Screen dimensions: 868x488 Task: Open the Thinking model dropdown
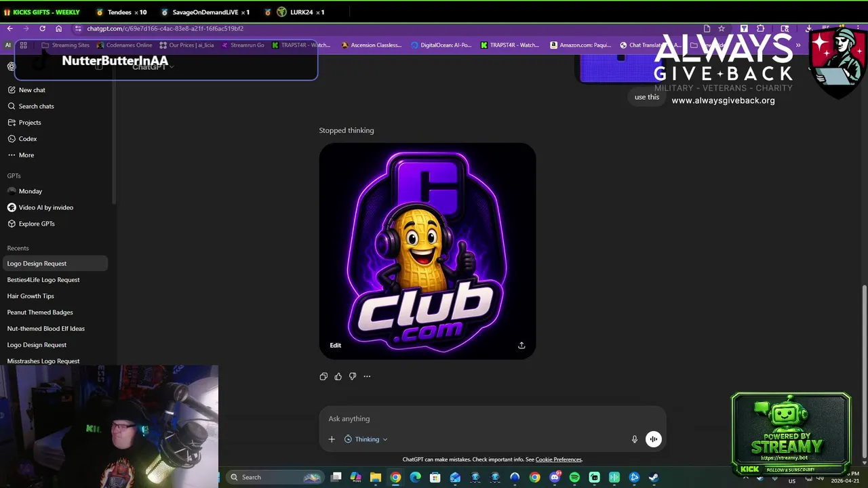click(x=366, y=439)
